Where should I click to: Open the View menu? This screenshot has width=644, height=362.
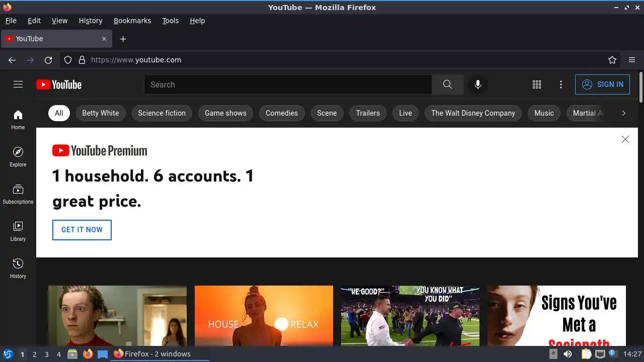pos(59,21)
